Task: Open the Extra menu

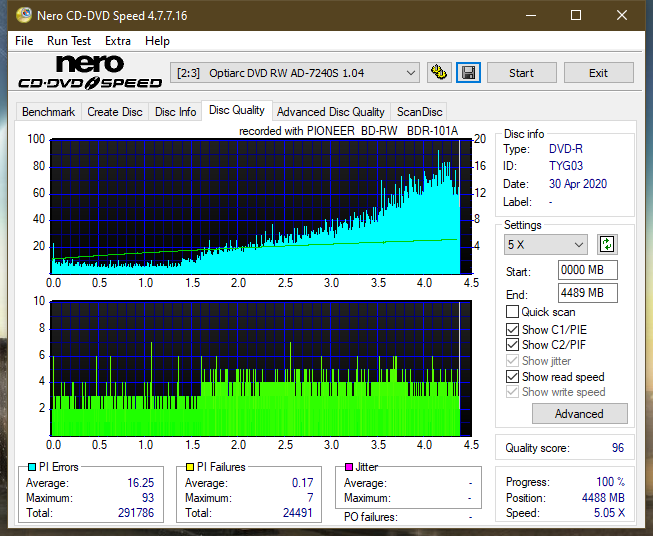Action: pos(118,41)
